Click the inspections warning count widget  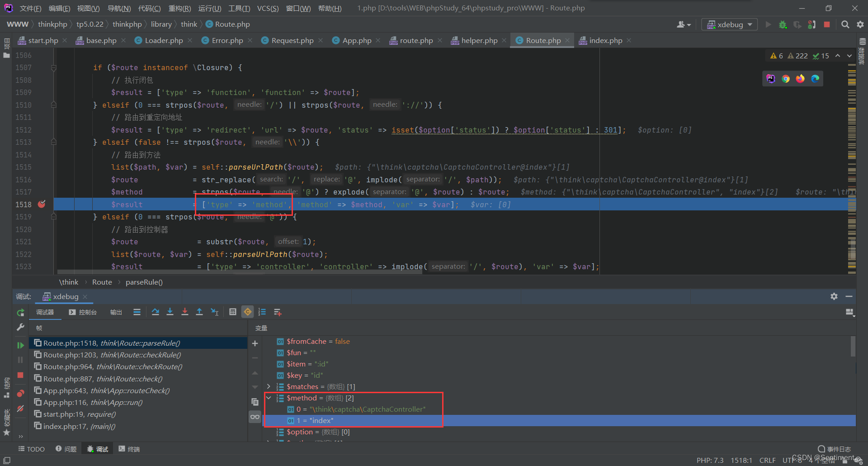click(x=799, y=56)
